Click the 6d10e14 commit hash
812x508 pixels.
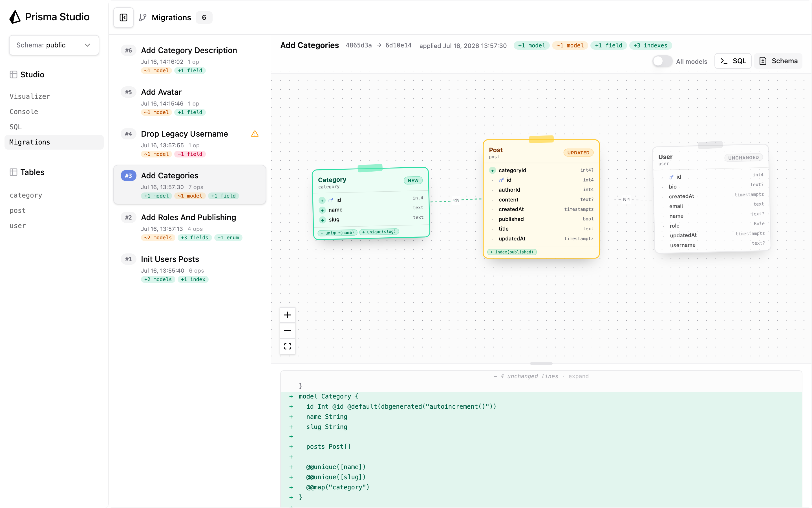(398, 45)
